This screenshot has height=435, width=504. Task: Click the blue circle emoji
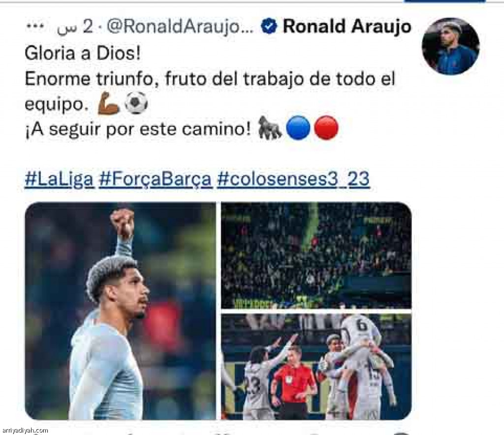click(298, 128)
